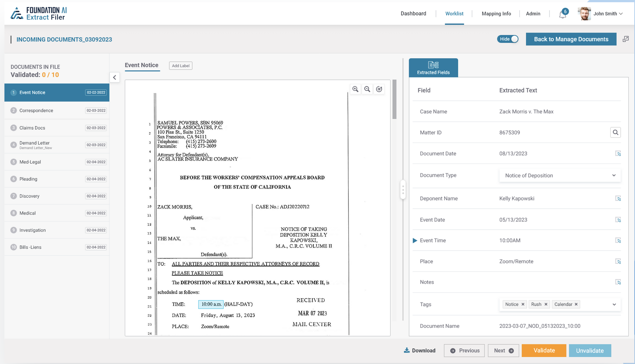This screenshot has width=635, height=364.
Task: Go to the Dashboard tab
Action: (413, 14)
